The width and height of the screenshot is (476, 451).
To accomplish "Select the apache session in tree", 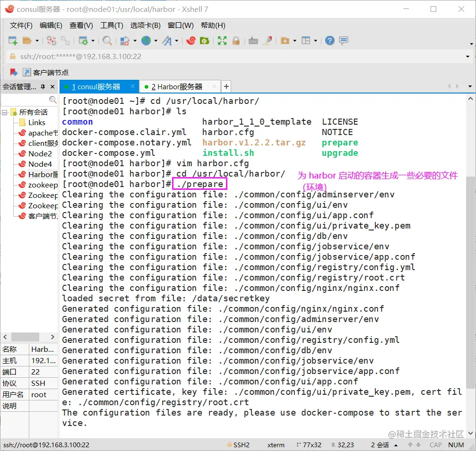I will [x=38, y=133].
